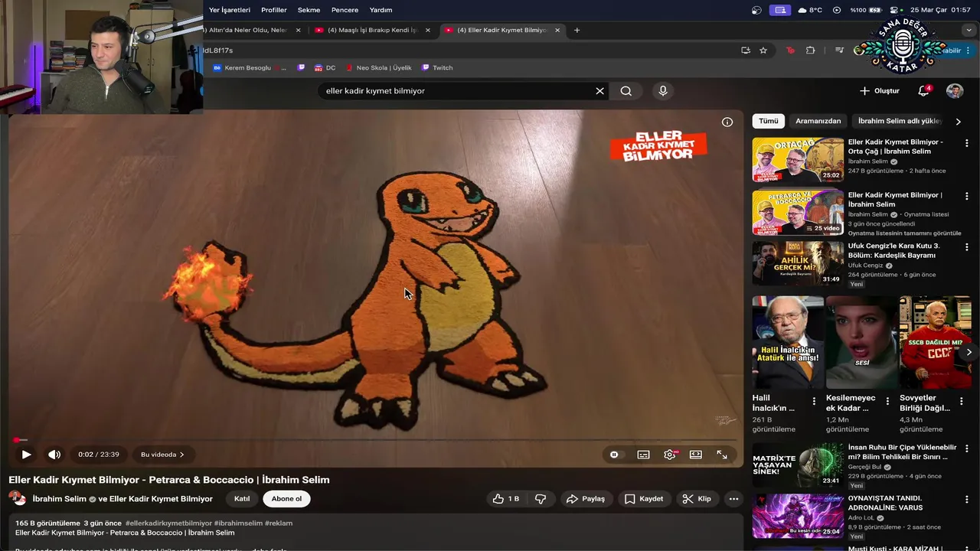Open options for Eller Kadir Kıymet Bilmiyor playlist
The image size is (980, 551).
point(967,196)
